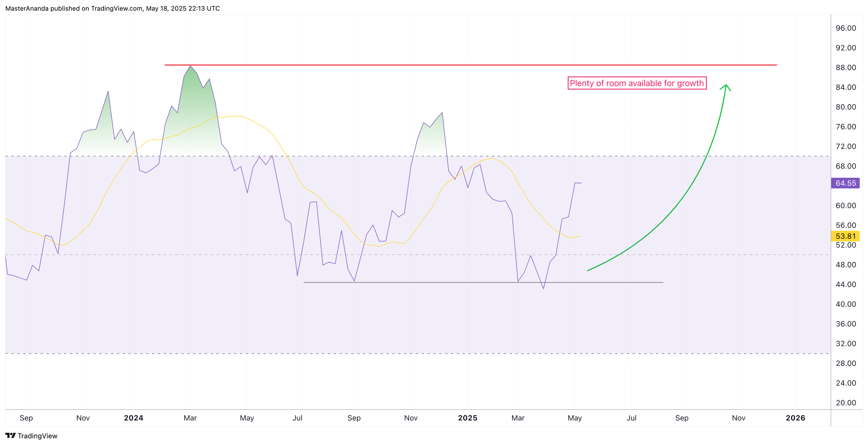Click the 80.00 price axis label
Screen dimensions: 868x445
coord(846,107)
